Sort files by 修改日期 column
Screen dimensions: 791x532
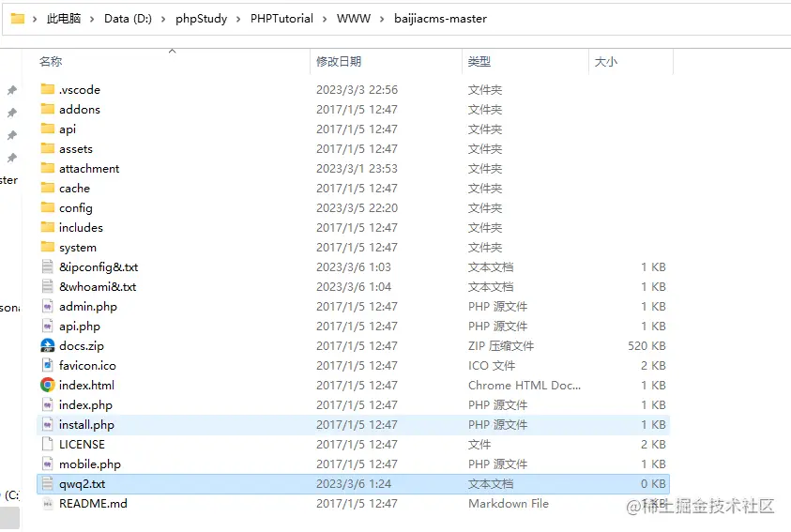[x=339, y=62]
